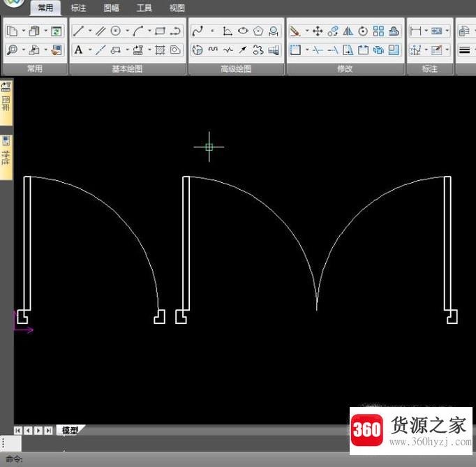
Task: Select the Text tool letter A
Action: [x=78, y=50]
